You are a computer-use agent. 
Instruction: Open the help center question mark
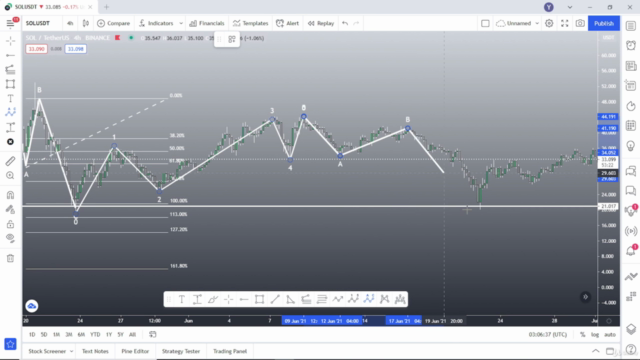[631, 349]
